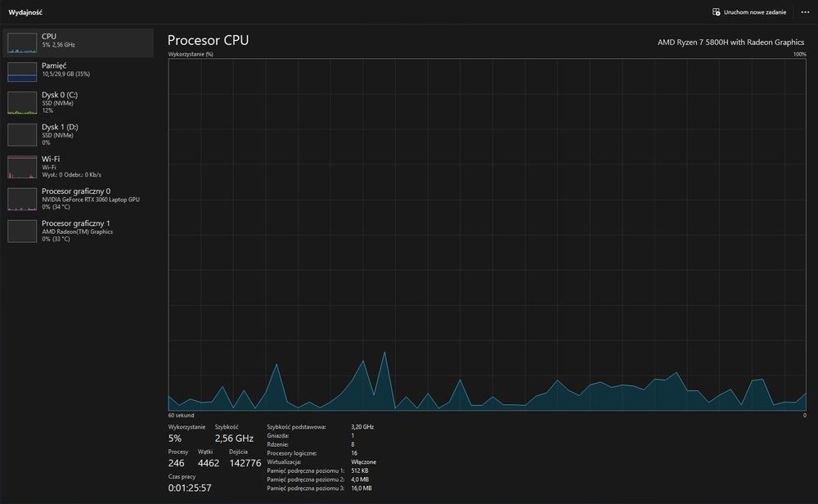This screenshot has height=504, width=818.
Task: Select the AMD Radeon(TM) Graphics entry
Action: click(79, 231)
